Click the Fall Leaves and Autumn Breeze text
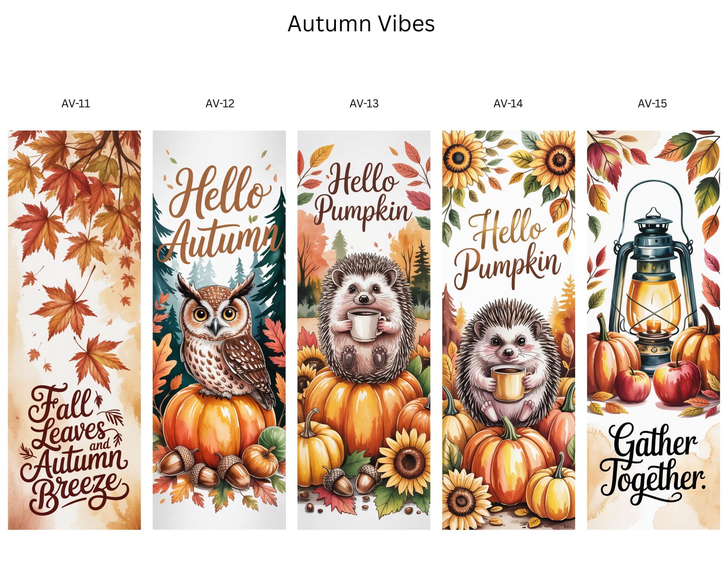Image resolution: width=728 pixels, height=562 pixels. pos(75,449)
